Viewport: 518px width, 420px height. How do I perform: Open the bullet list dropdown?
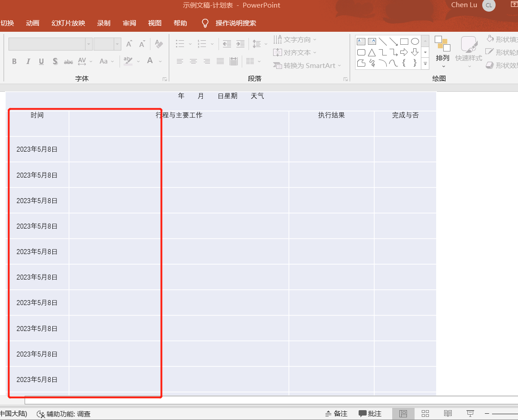pyautogui.click(x=189, y=44)
